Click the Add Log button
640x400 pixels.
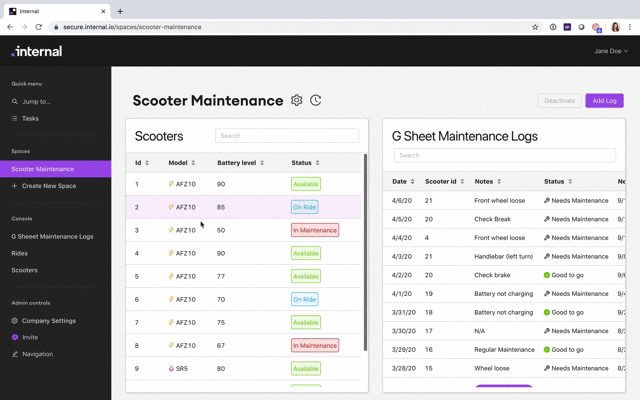coord(604,100)
